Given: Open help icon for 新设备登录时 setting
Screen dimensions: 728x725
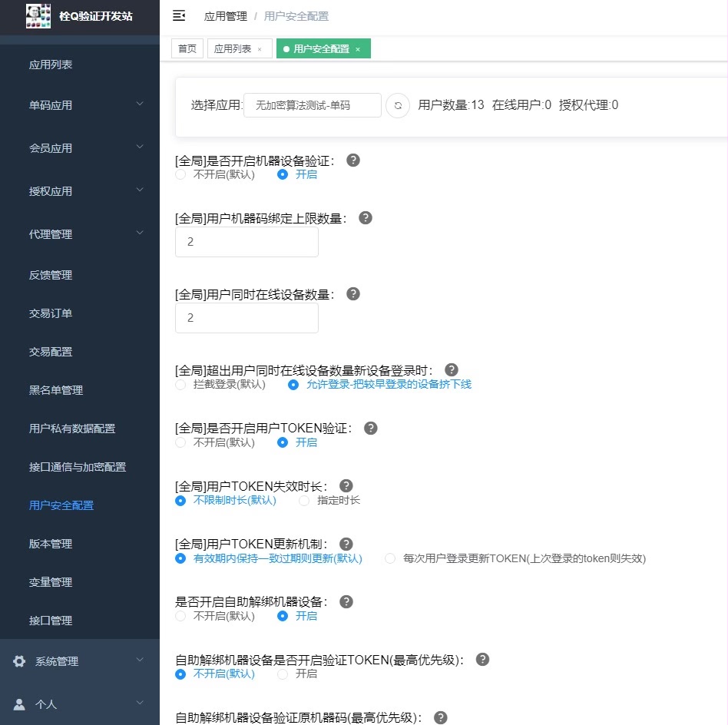Looking at the screenshot, I should click(x=452, y=369).
